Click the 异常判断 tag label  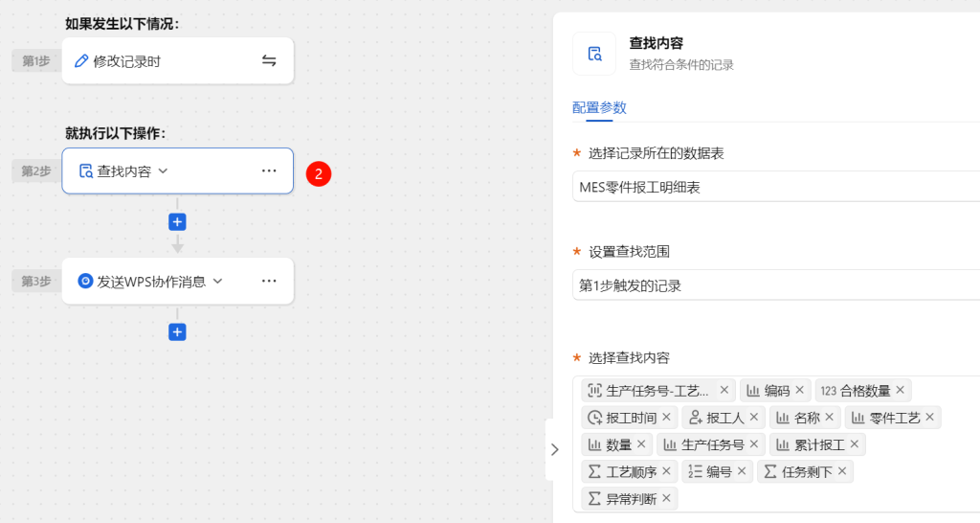coord(632,499)
